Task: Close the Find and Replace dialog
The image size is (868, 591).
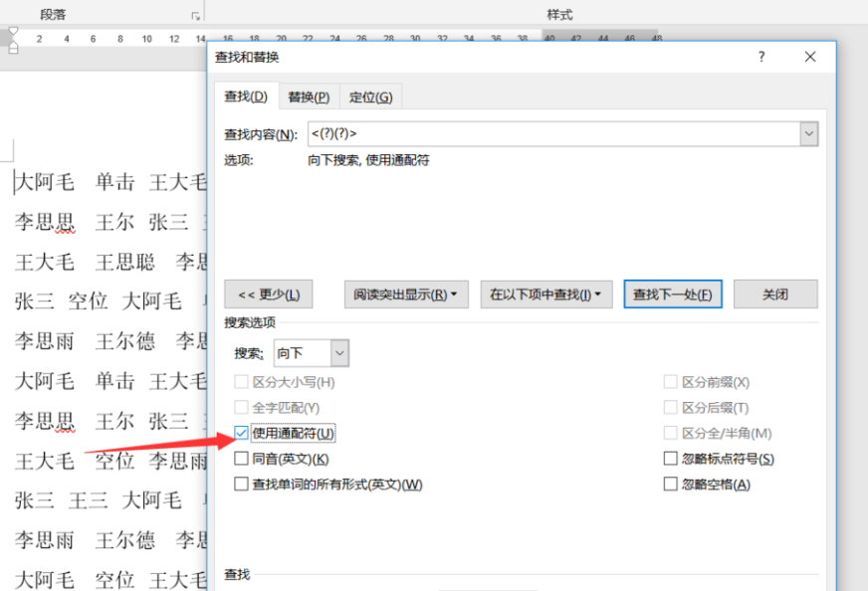Action: coord(810,57)
